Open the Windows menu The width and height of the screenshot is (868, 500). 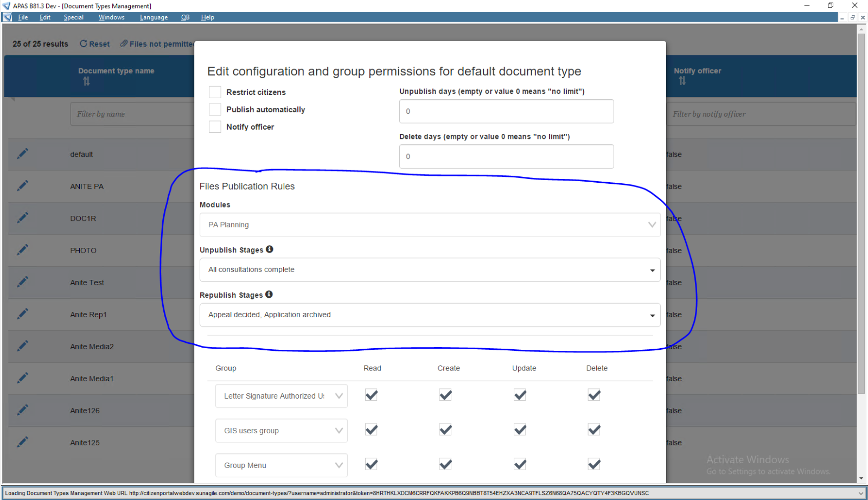coord(111,17)
